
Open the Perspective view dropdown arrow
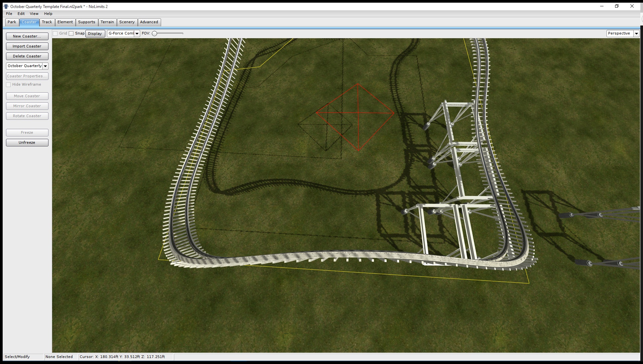click(636, 34)
